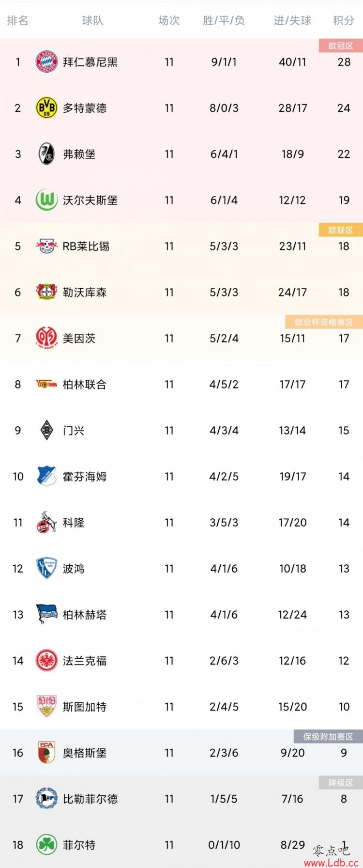
Task: Click the 降级区 zone label
Action: pos(341,782)
